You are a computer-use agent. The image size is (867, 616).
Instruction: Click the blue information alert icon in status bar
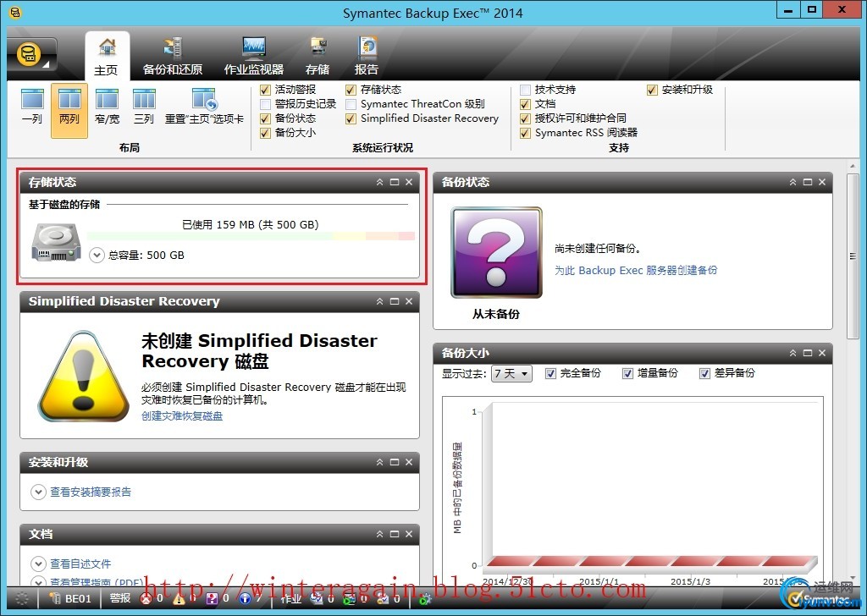[x=245, y=598]
